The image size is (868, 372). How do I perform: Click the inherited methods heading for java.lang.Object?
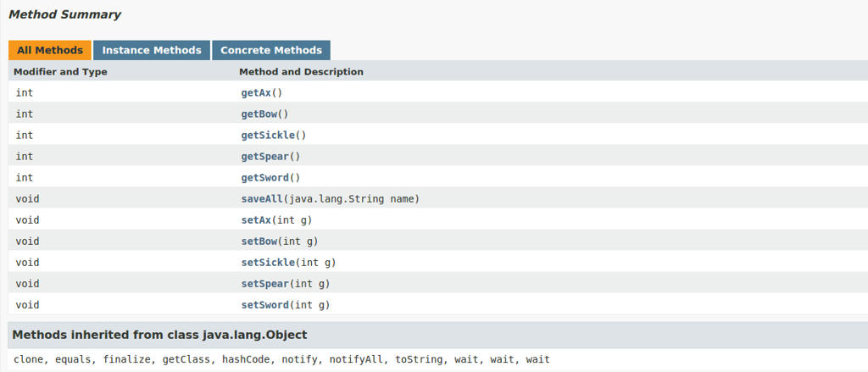pyautogui.click(x=159, y=335)
